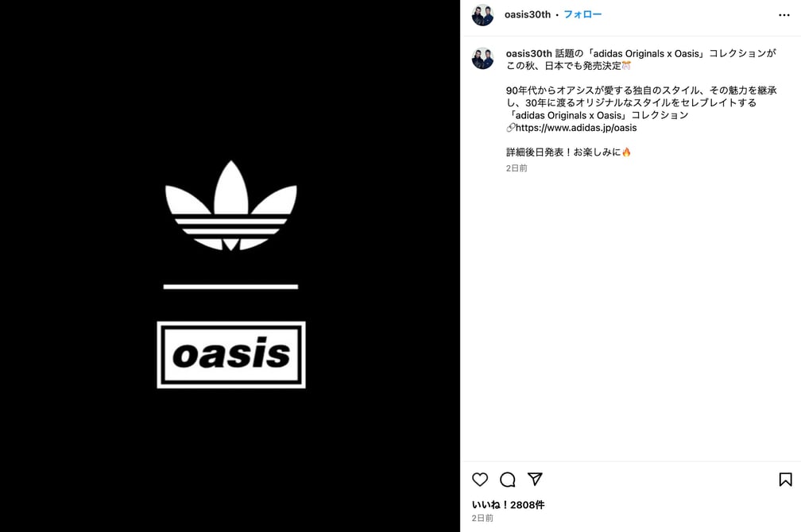The image size is (801, 532).
Task: Click the oasis box logo in the image
Action: tap(231, 355)
